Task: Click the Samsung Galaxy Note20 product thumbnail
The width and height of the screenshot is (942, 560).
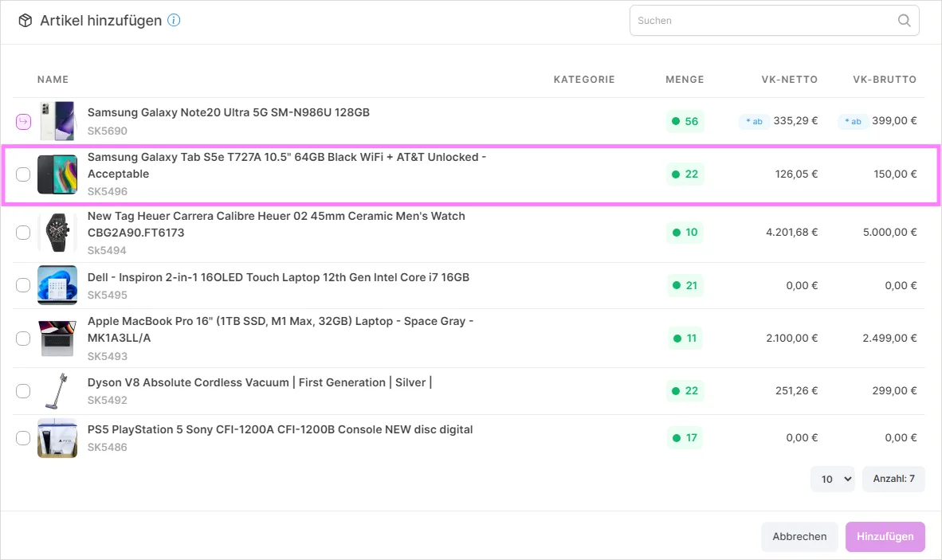Action: coord(57,121)
